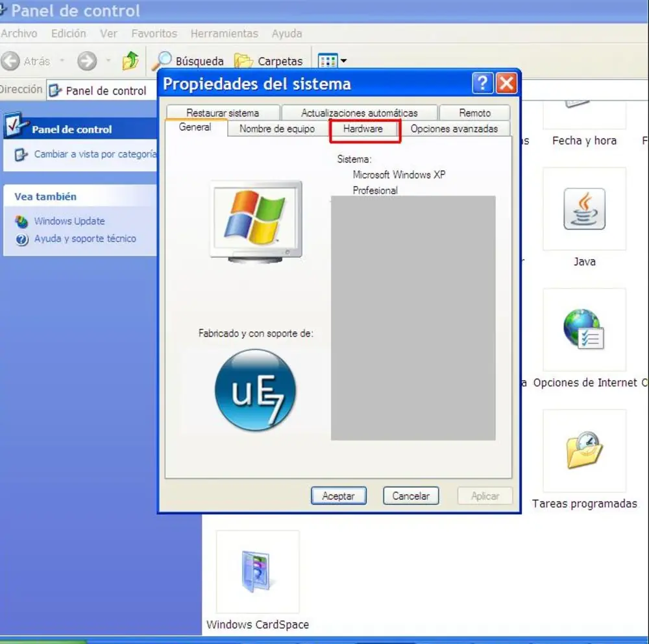This screenshot has width=649, height=644.
Task: Collapse the Vea también sidebar section
Action: coord(80,197)
